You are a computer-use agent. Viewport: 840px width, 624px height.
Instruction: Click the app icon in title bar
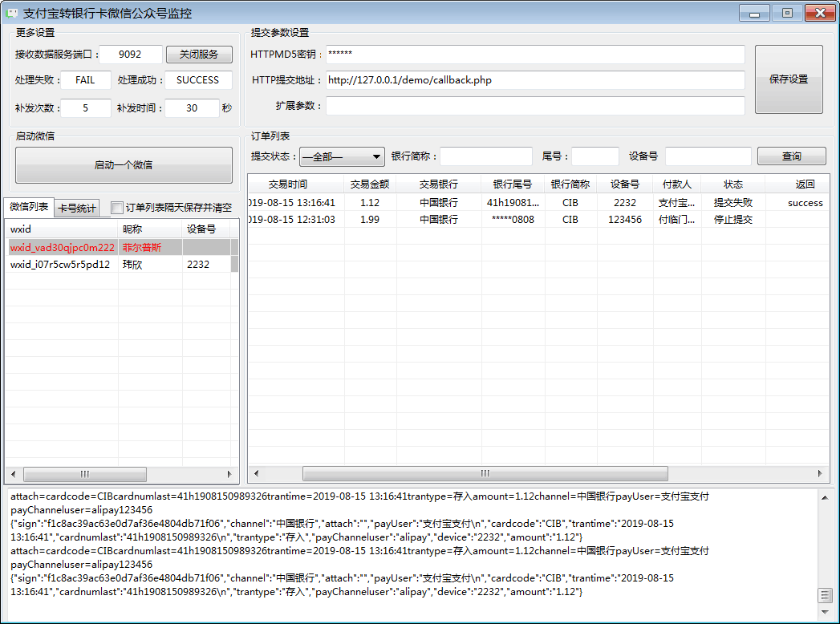12,14
